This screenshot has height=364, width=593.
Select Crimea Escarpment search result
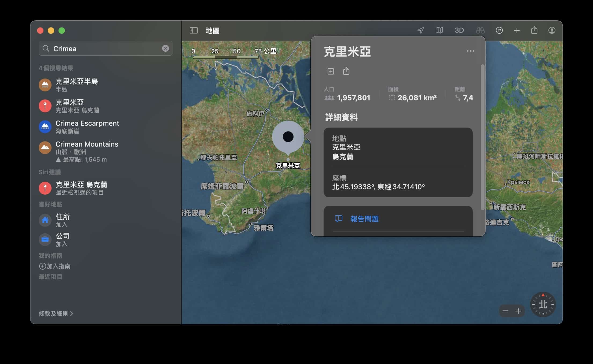click(x=106, y=127)
